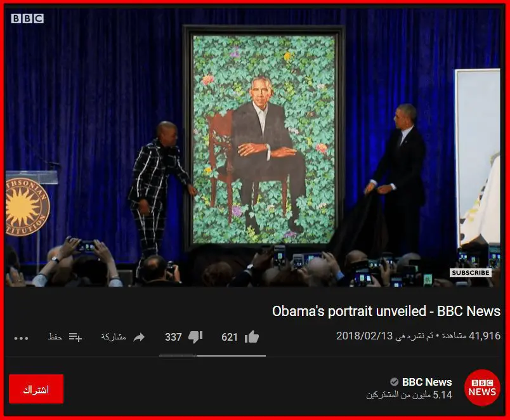Click the like count 621
Viewport: 510px width, 420px height.
(229, 338)
